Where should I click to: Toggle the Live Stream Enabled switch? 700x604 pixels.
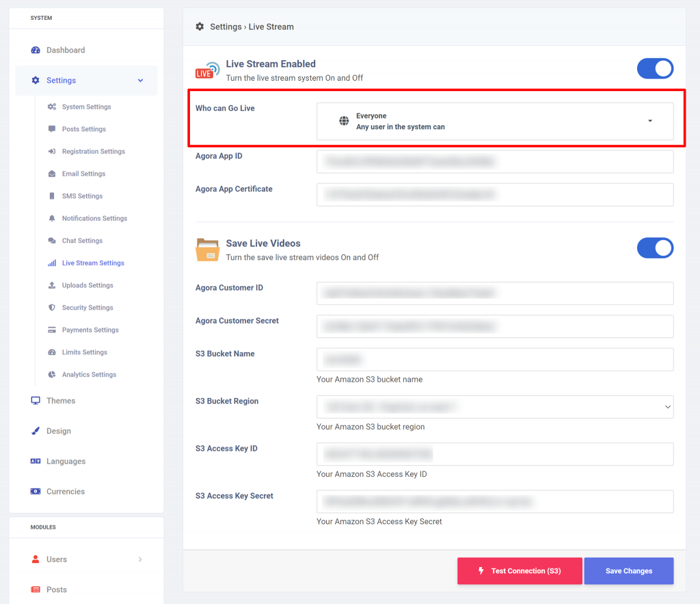click(x=655, y=68)
